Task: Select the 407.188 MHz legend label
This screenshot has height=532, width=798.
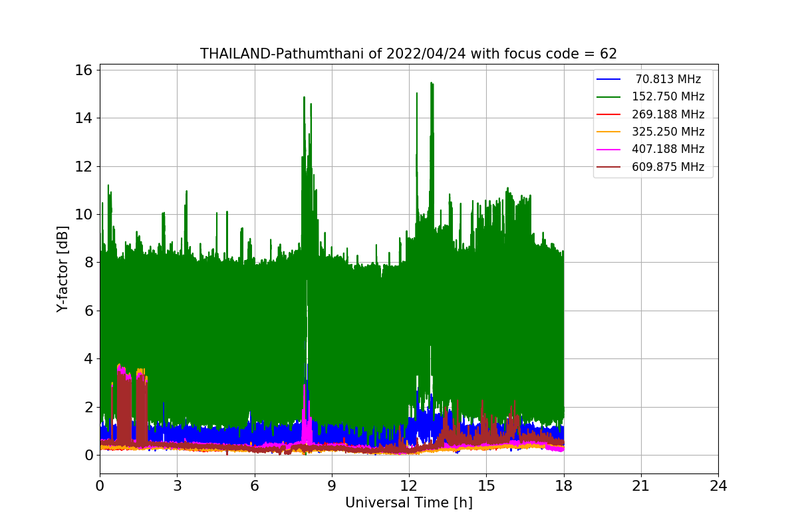Action: 668,149
